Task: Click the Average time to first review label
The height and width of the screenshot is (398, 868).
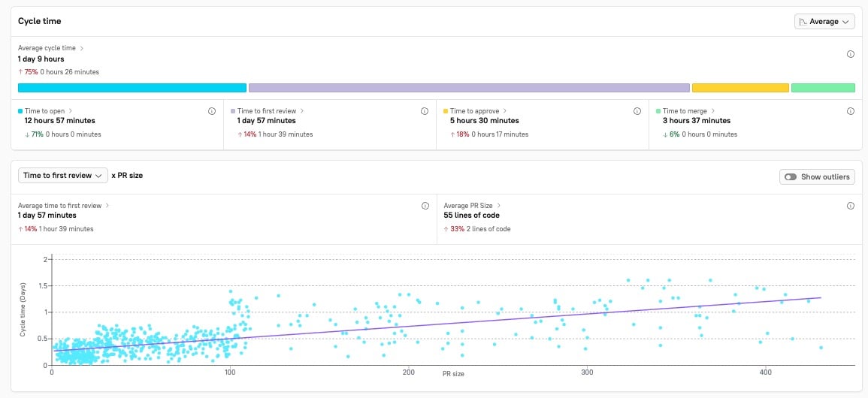Action: pyautogui.click(x=60, y=205)
